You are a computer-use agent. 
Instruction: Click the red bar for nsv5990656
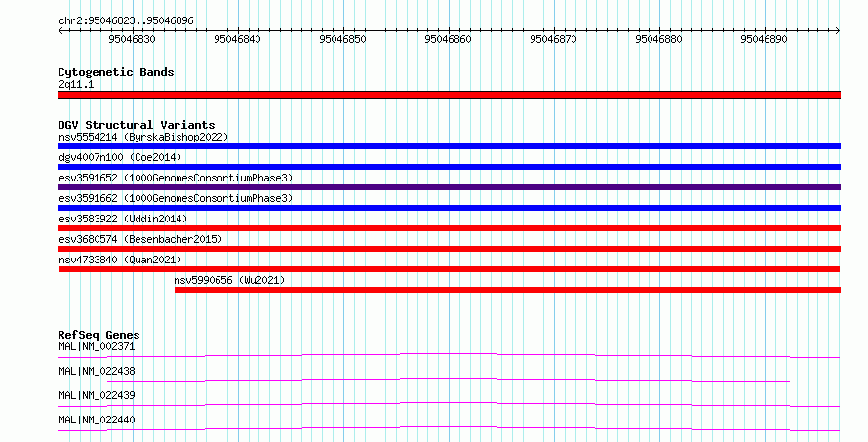(x=507, y=290)
